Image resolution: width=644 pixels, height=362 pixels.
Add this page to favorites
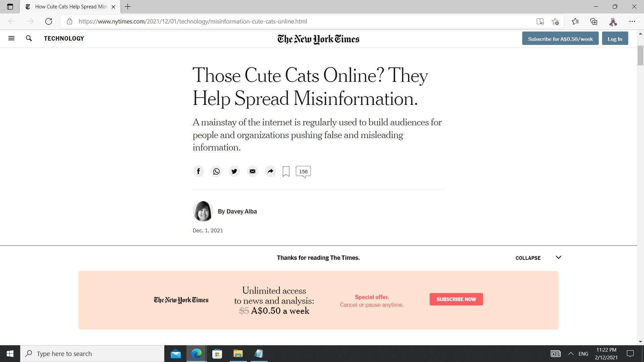pyautogui.click(x=555, y=21)
